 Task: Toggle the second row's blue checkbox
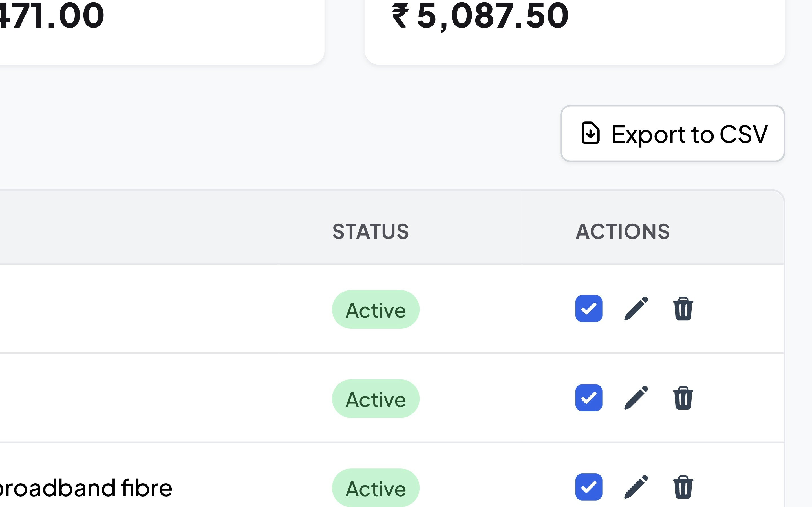[589, 398]
